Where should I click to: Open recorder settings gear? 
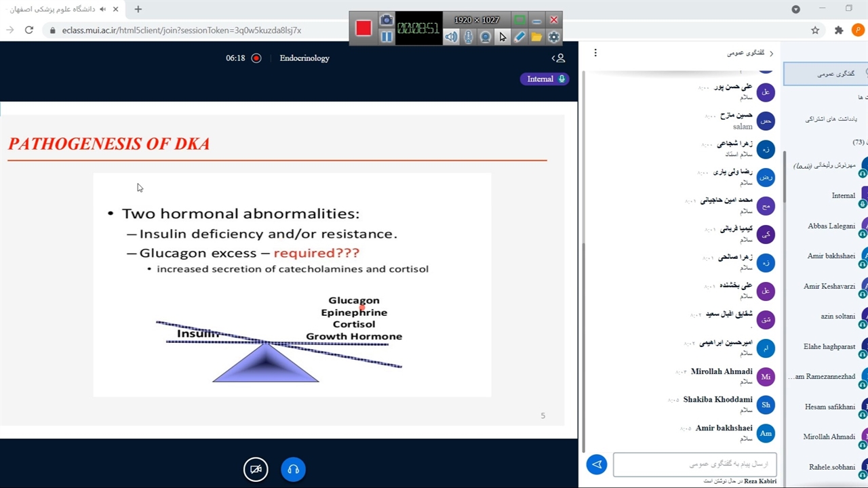553,37
